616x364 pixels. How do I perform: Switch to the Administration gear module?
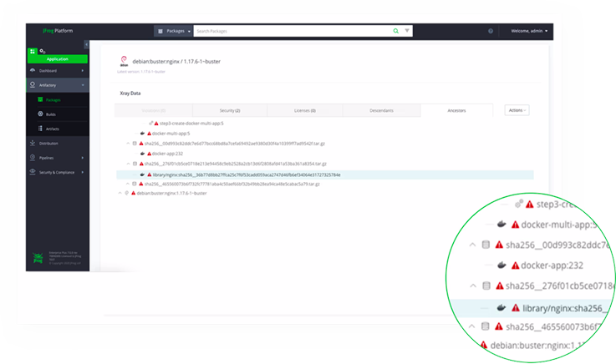[x=43, y=52]
